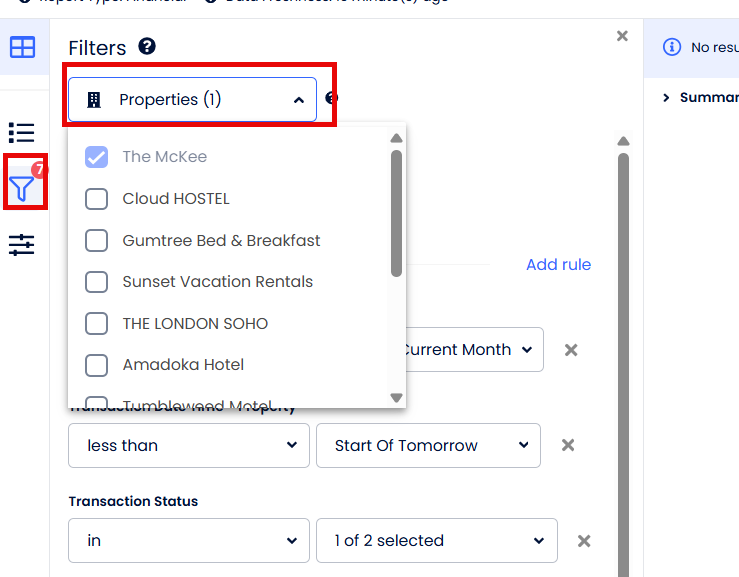Click the list view sidebar icon
Screen dimensions: 739x577
pyautogui.click(x=22, y=132)
